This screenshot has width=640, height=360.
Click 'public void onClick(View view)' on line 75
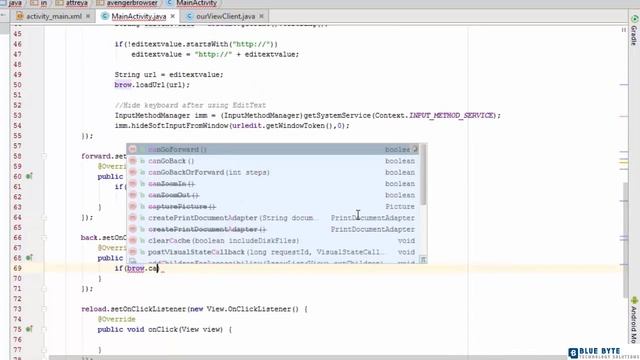tap(160, 329)
